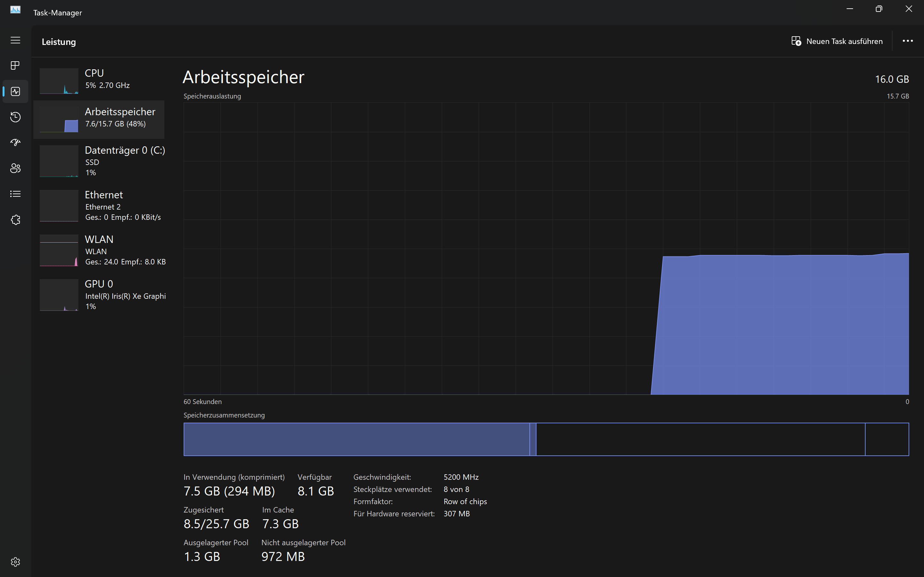Click Neuen Task ausführen button
Image resolution: width=924 pixels, height=577 pixels.
coord(837,41)
